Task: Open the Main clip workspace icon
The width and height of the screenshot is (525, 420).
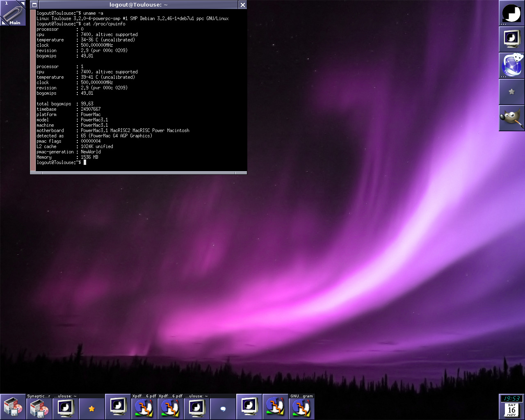Action: (x=12, y=13)
